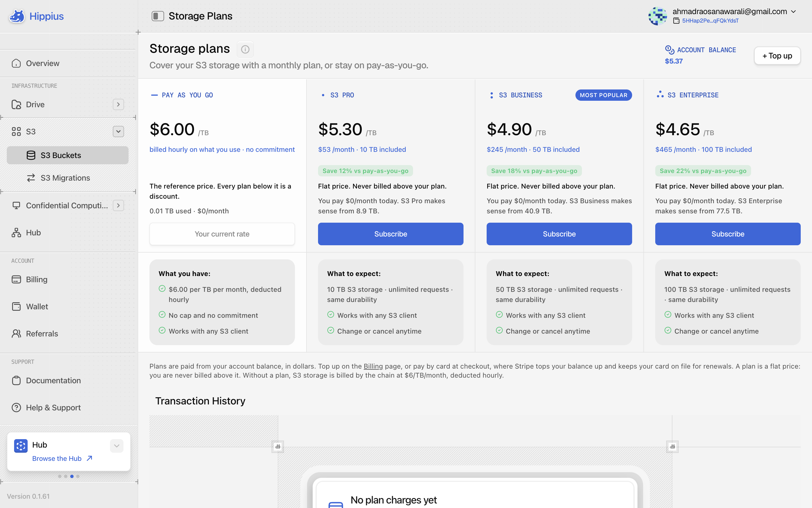Select the first carousel dot
Screen dimensions: 812x508
coord(60,476)
